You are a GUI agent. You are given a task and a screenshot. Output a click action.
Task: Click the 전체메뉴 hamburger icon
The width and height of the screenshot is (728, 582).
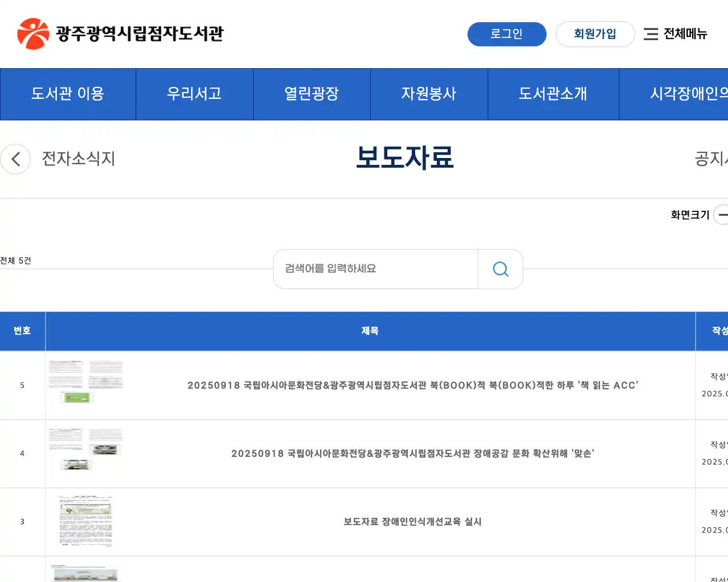click(650, 34)
